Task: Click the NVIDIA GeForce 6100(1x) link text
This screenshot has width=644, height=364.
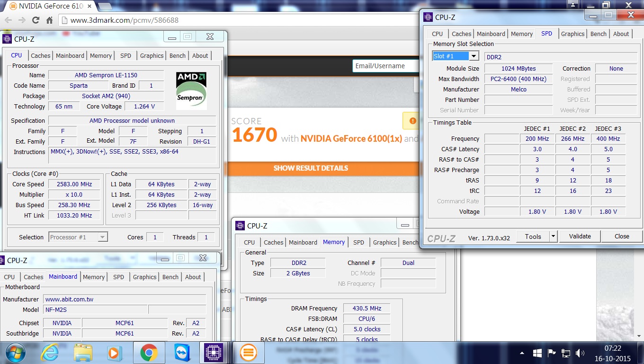Action: pyautogui.click(x=351, y=139)
